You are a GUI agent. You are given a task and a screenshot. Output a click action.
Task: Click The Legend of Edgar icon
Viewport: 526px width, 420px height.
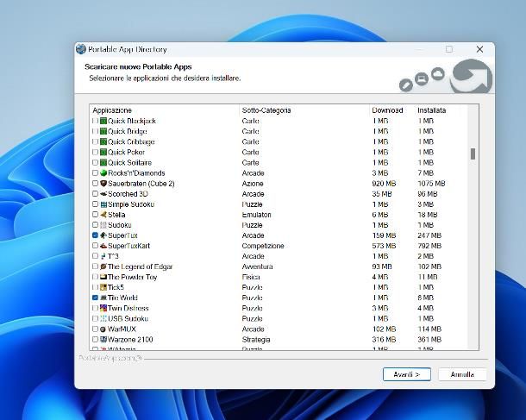[x=103, y=266]
